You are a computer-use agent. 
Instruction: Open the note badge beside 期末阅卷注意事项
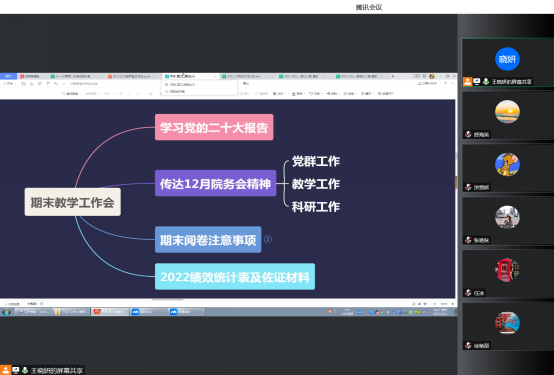click(x=268, y=239)
